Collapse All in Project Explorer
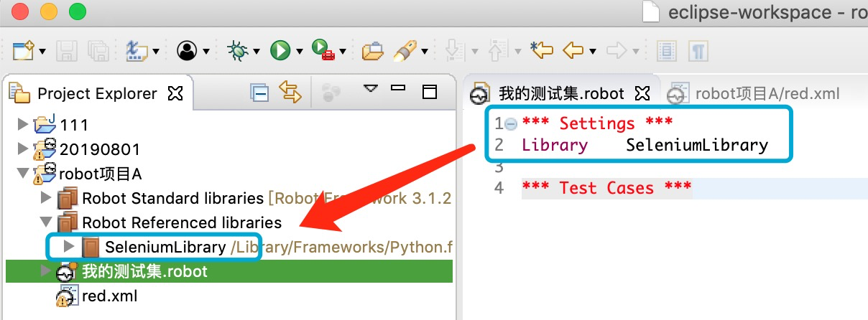868x320 pixels. tap(259, 93)
